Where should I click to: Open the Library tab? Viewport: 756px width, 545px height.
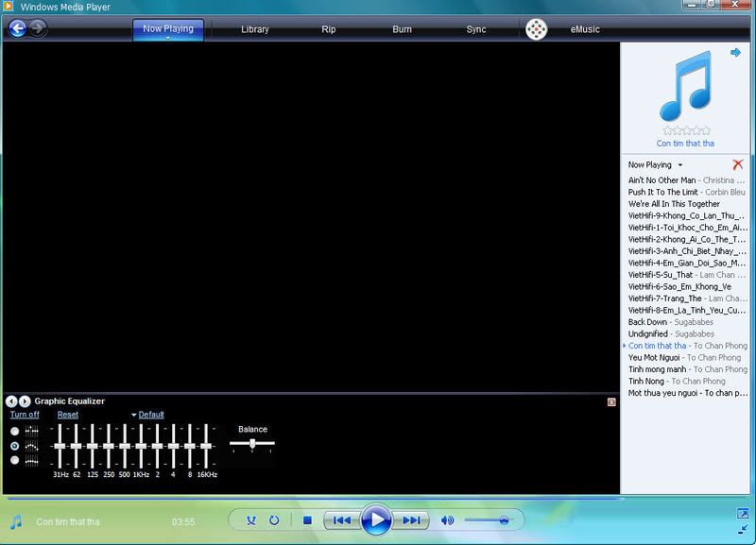click(x=255, y=29)
